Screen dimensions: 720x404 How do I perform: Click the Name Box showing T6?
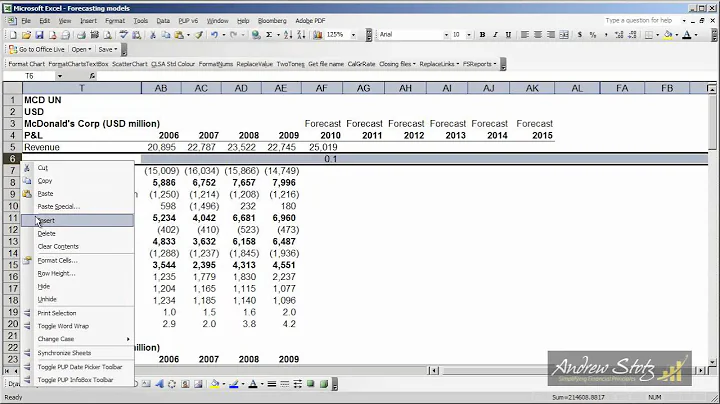pos(30,76)
